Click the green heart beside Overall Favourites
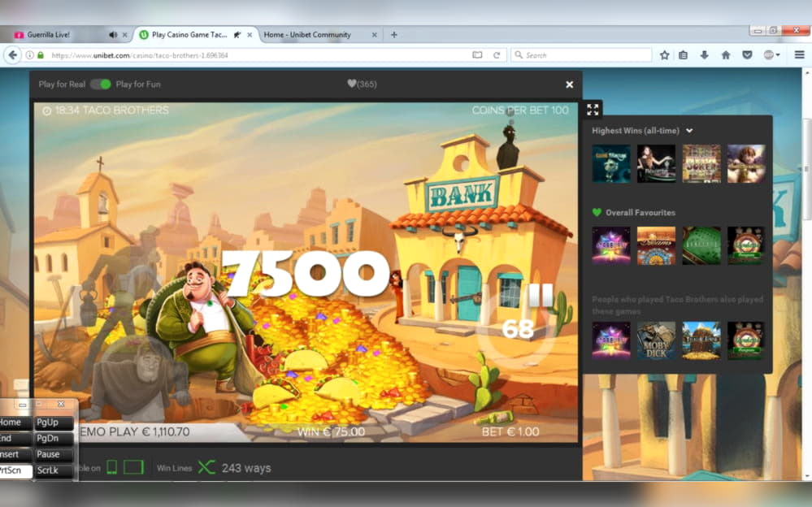 tap(597, 212)
